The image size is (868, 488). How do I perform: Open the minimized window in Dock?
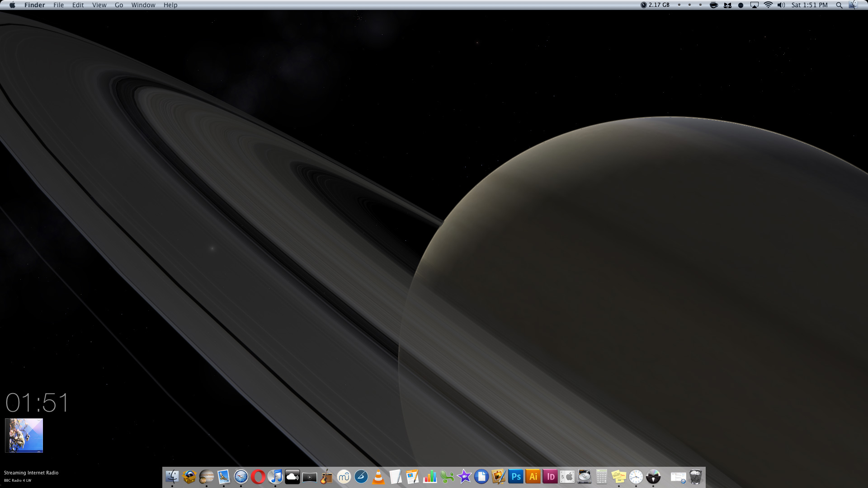(678, 477)
